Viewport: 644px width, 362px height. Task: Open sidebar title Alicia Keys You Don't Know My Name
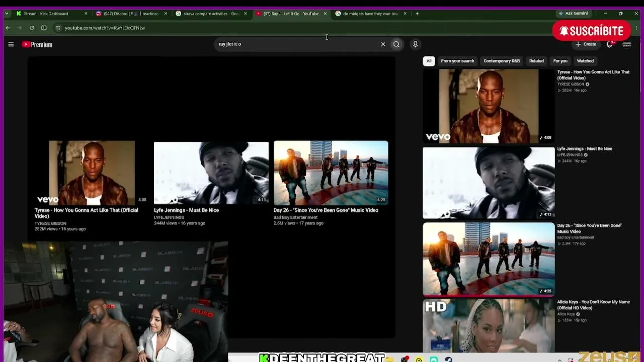click(593, 305)
